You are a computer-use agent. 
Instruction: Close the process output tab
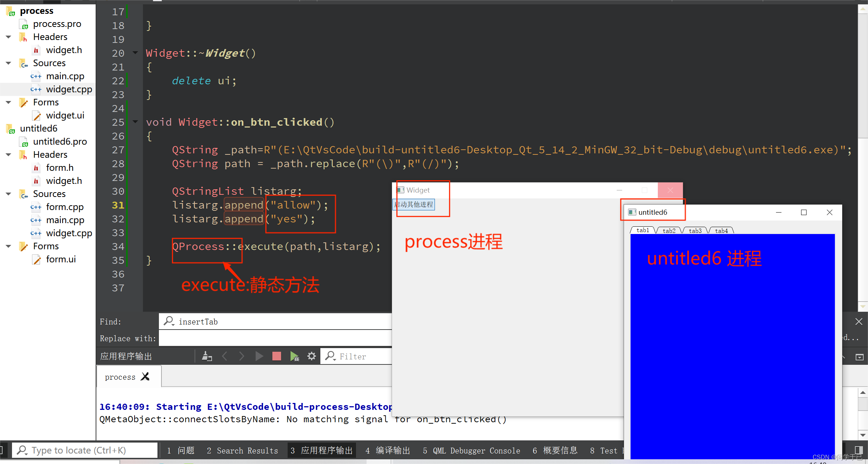pyautogui.click(x=145, y=376)
